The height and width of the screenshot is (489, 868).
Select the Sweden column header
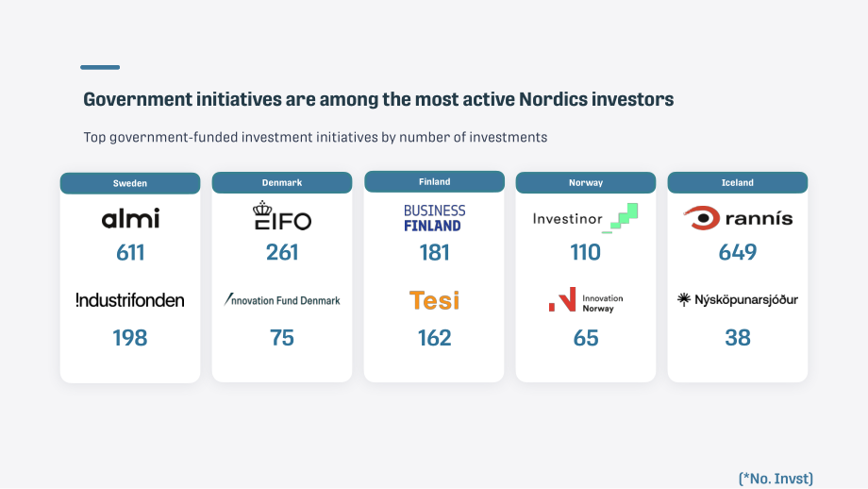coord(130,183)
